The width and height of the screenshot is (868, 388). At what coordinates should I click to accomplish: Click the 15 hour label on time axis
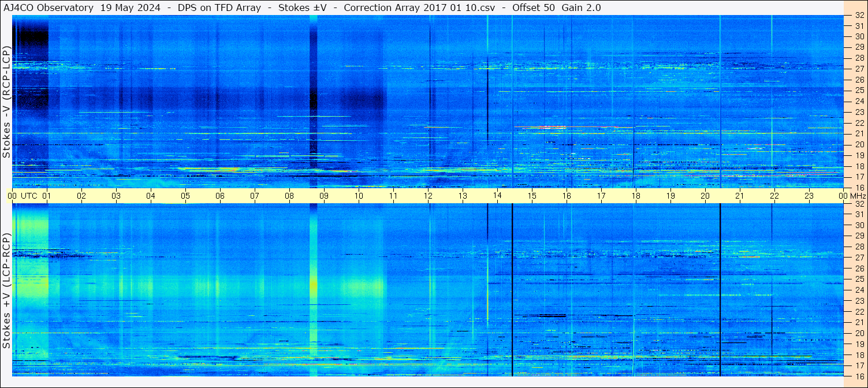(532, 196)
